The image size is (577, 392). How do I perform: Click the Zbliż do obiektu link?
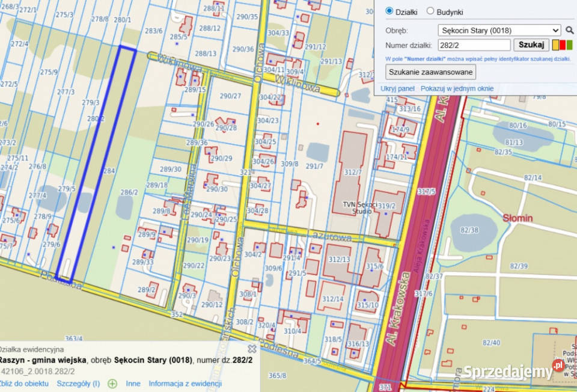pyautogui.click(x=24, y=384)
